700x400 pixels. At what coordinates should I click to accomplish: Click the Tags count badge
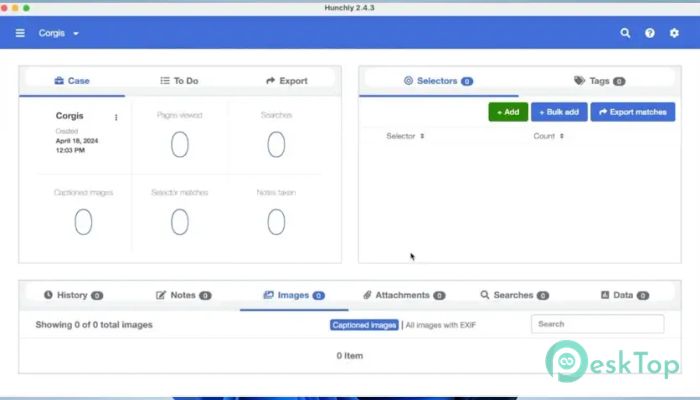coord(619,81)
